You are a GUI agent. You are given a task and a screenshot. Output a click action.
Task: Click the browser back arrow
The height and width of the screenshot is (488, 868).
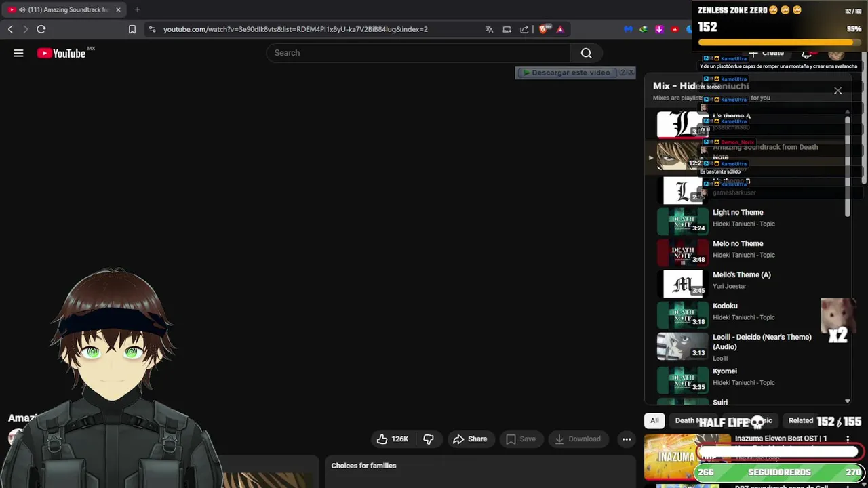point(10,29)
